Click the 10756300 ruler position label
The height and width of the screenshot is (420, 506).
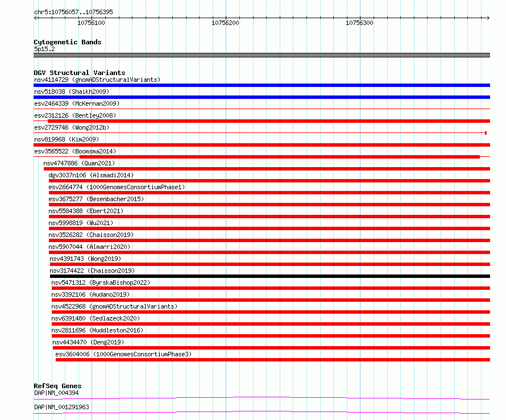pyautogui.click(x=359, y=23)
